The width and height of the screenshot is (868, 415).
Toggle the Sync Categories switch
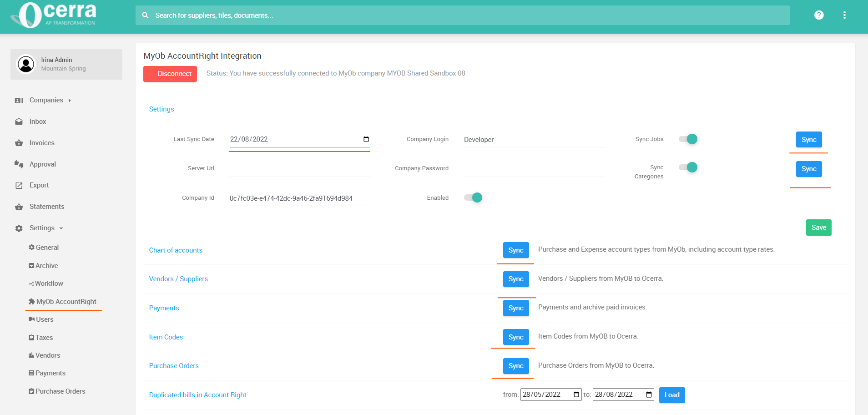point(688,167)
